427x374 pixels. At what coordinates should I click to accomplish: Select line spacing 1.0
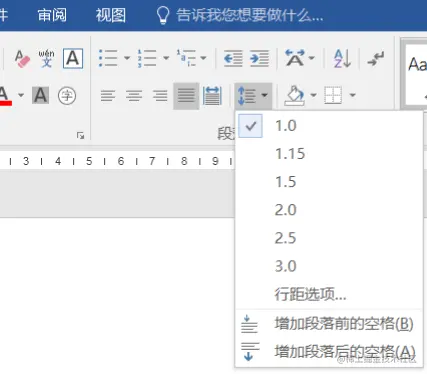point(329,126)
